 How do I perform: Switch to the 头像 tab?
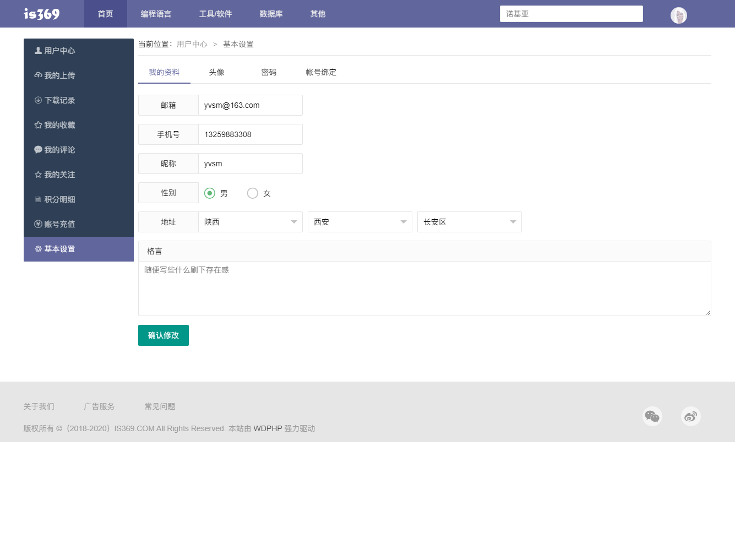point(216,72)
